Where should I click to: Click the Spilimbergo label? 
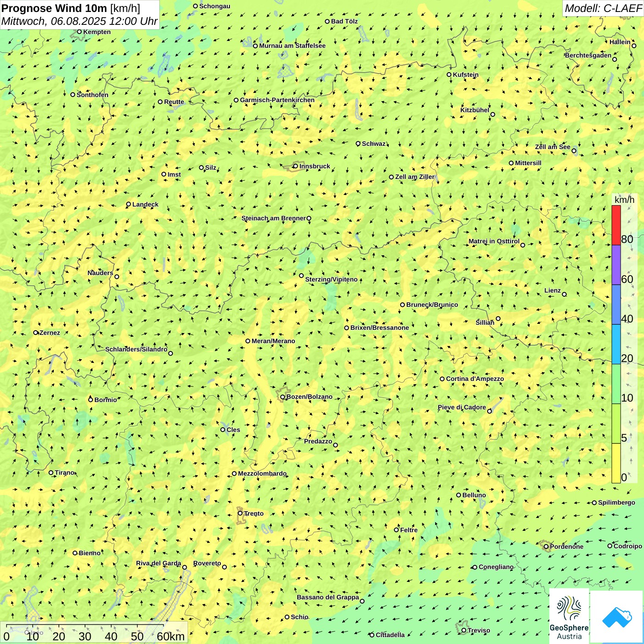pos(616,502)
